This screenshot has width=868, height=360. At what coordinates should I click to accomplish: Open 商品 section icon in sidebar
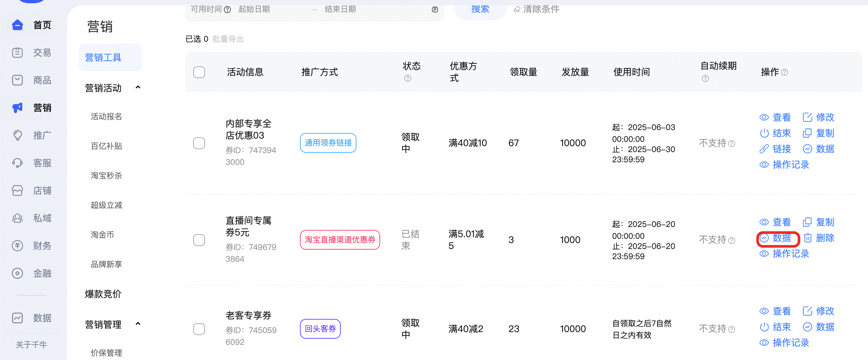click(x=17, y=80)
